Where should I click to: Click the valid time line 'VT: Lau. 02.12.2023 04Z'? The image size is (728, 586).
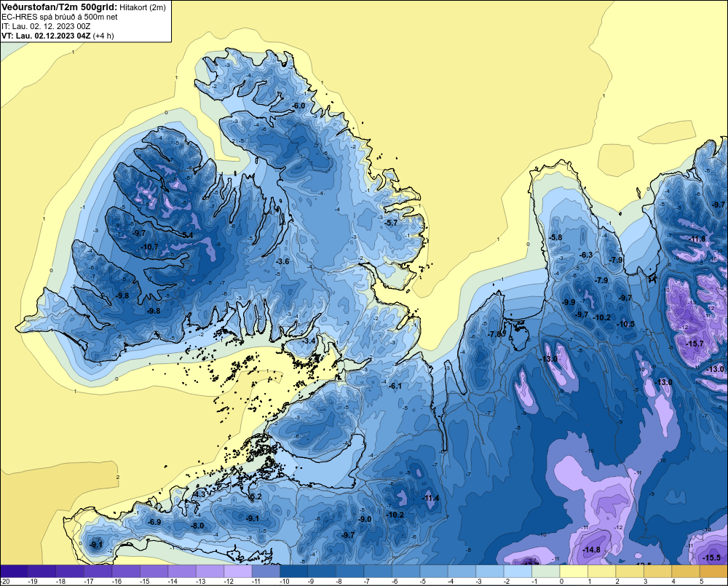[46, 36]
